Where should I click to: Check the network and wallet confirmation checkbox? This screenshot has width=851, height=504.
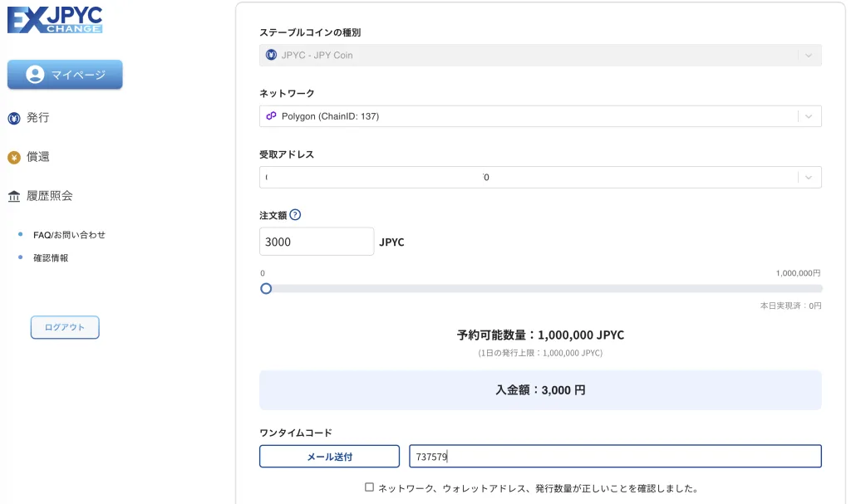click(369, 487)
